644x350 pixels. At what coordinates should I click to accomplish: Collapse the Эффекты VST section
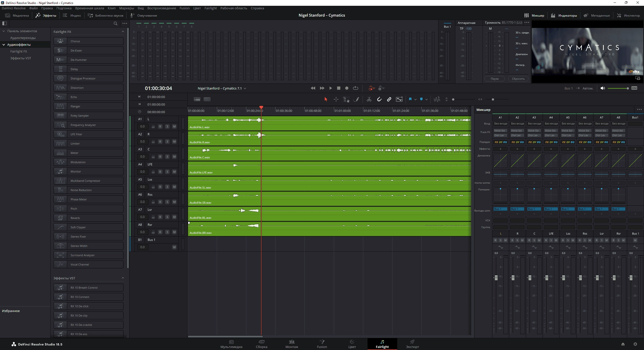click(123, 278)
